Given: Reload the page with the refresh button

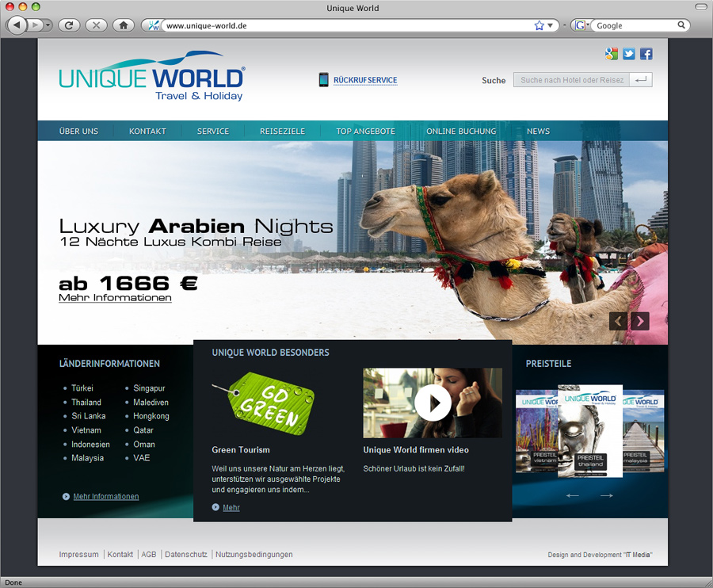Looking at the screenshot, I should 69,25.
